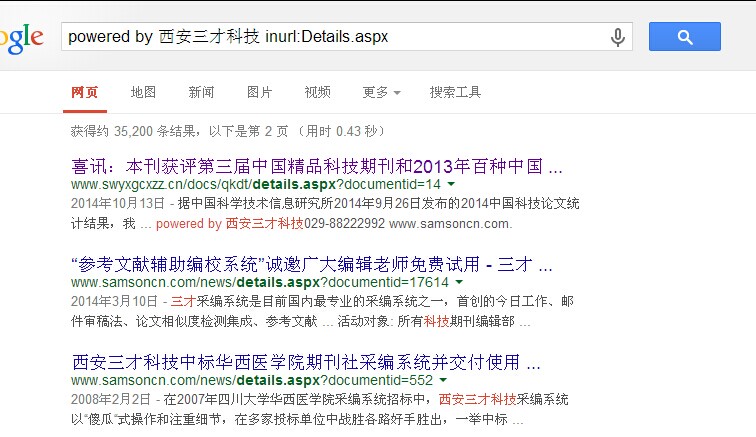This screenshot has height=437, width=756.
Task: Open result 参考文献辅助编校系统 诚邀广大编辑老师免费试用
Action: (311, 264)
